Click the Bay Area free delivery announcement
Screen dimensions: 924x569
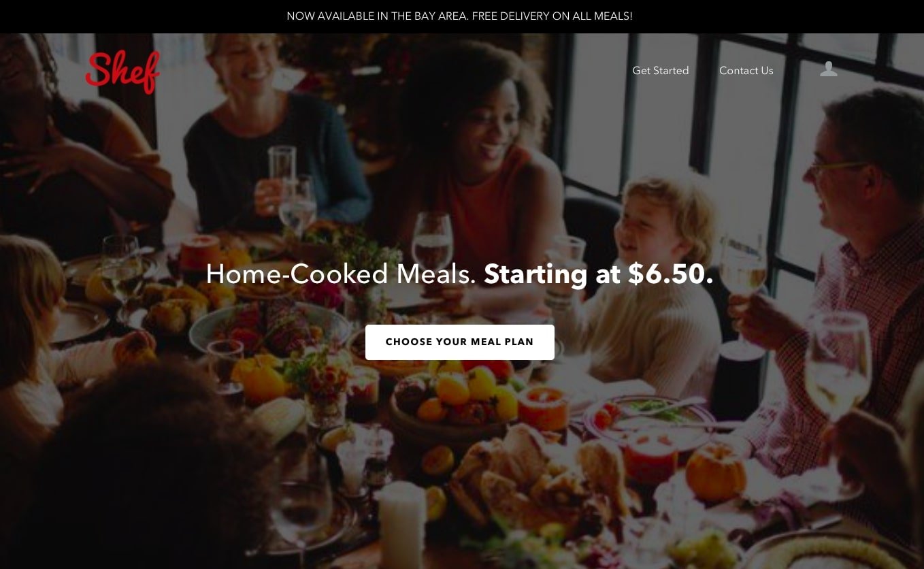click(460, 16)
